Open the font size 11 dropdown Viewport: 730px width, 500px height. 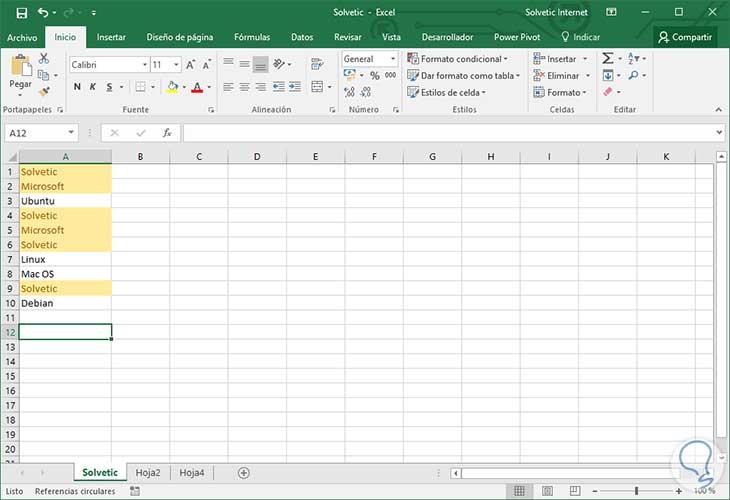(176, 65)
